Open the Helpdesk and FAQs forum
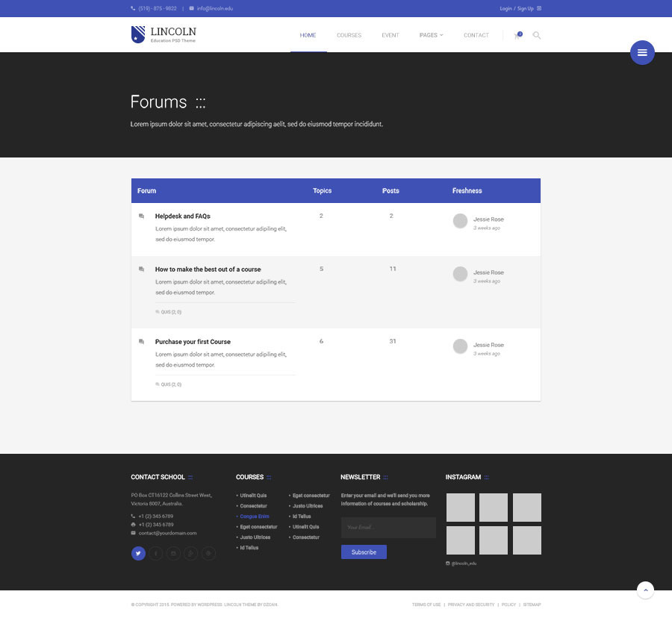 click(182, 216)
